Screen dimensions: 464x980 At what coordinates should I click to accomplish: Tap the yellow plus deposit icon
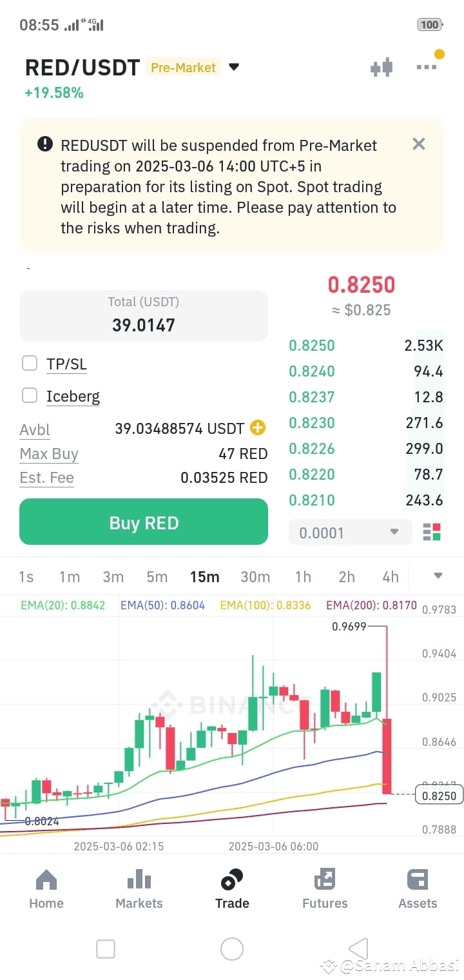point(258,427)
